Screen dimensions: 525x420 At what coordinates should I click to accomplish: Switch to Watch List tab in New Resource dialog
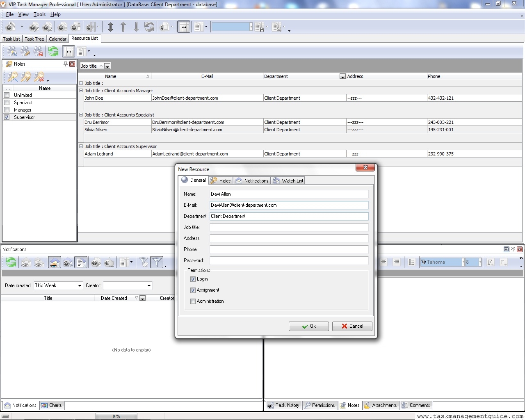pos(288,180)
